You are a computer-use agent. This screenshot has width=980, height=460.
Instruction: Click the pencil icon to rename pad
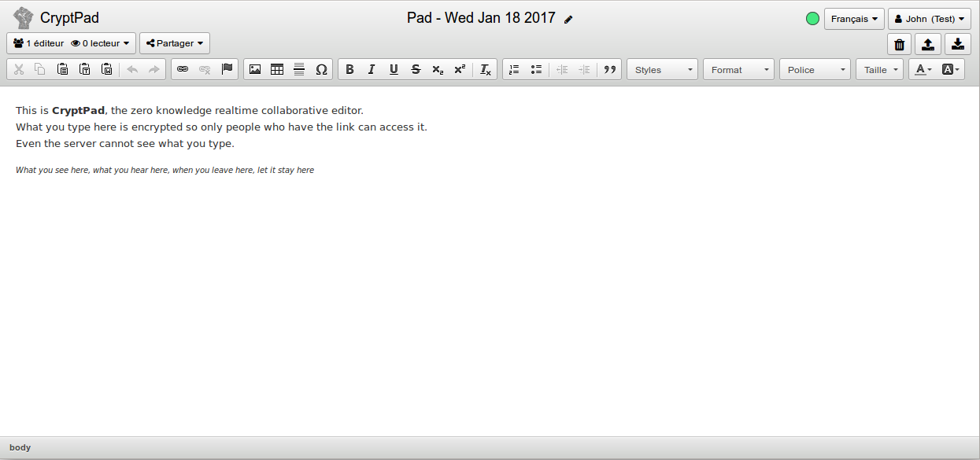[568, 19]
